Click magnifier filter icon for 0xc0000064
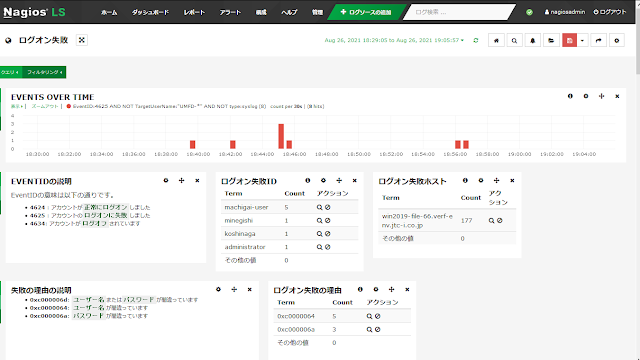 click(369, 316)
